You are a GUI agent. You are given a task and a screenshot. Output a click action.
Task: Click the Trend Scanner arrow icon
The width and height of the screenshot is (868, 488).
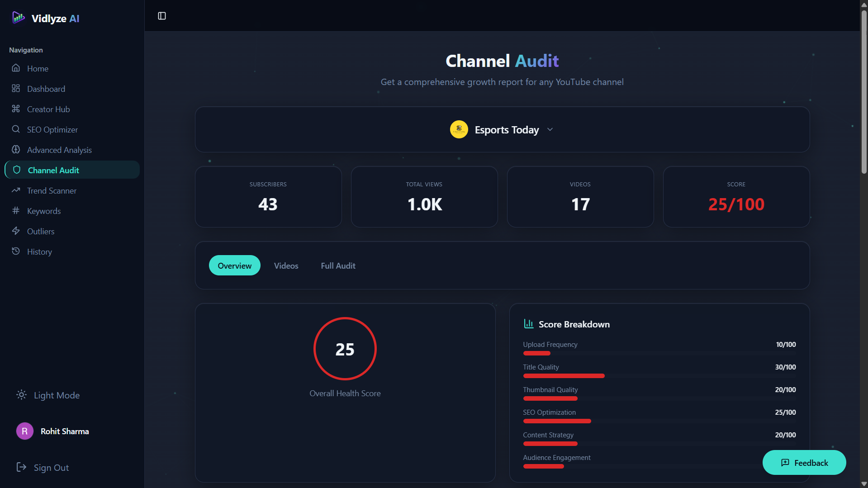pos(16,190)
